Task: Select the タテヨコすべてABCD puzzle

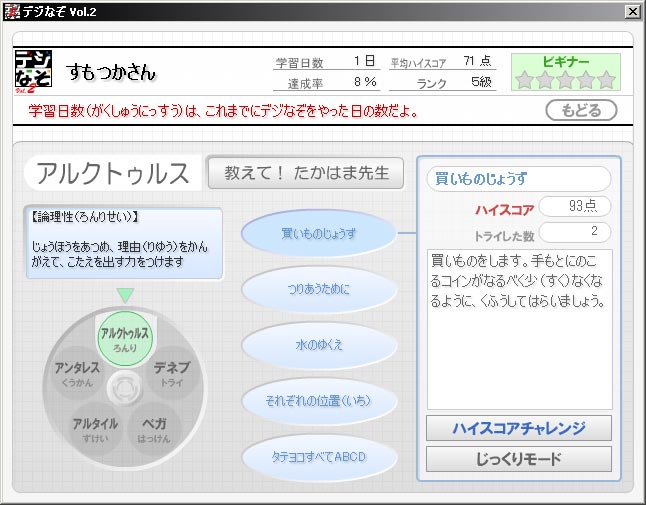Action: tap(319, 457)
